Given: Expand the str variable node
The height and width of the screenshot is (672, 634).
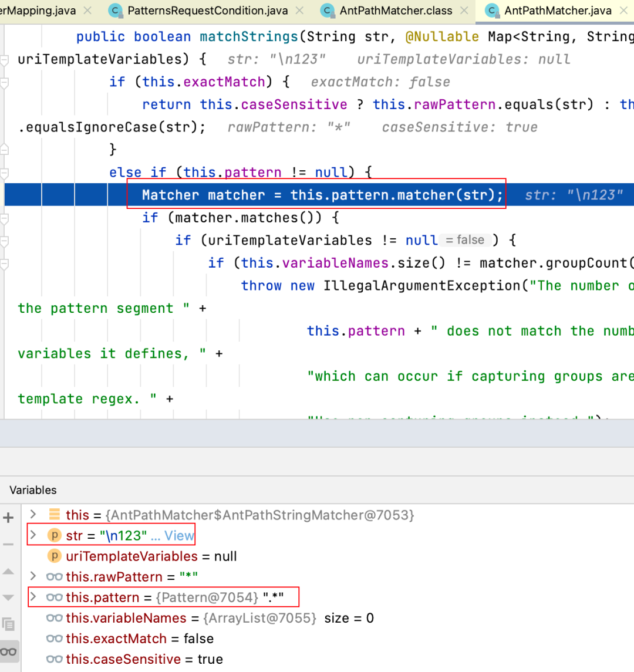Looking at the screenshot, I should [33, 535].
